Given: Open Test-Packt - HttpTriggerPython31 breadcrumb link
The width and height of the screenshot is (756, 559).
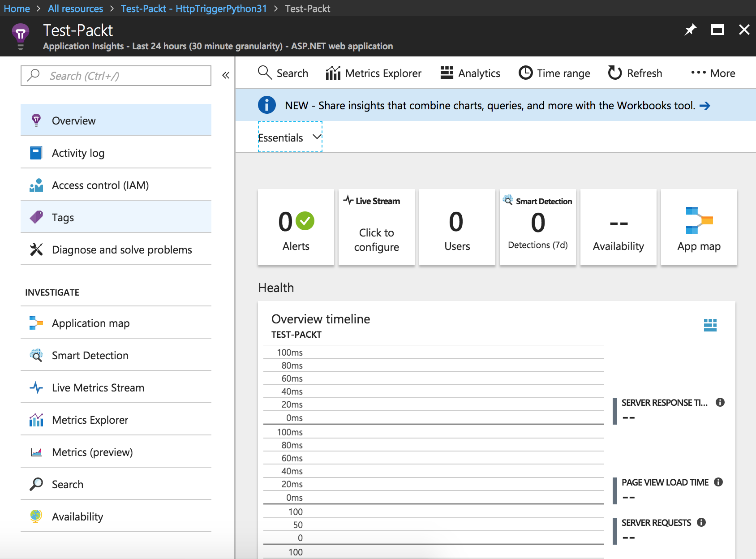Looking at the screenshot, I should 193,9.
